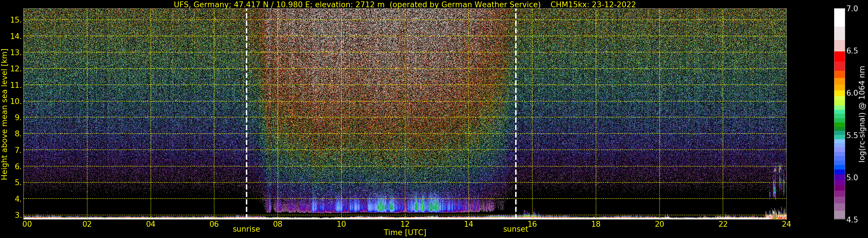Click the 20 hour tick on the time axis
The width and height of the screenshot is (868, 238).
pos(659,224)
